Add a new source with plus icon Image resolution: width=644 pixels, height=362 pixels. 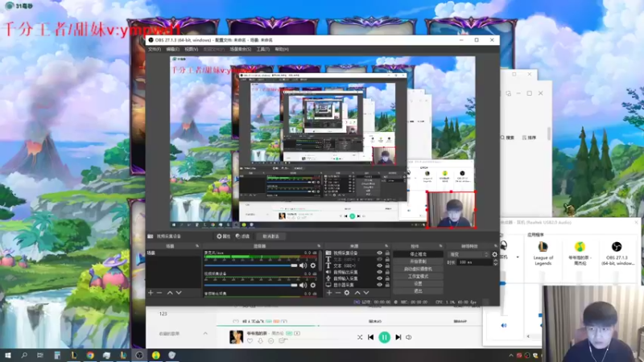tap(329, 293)
